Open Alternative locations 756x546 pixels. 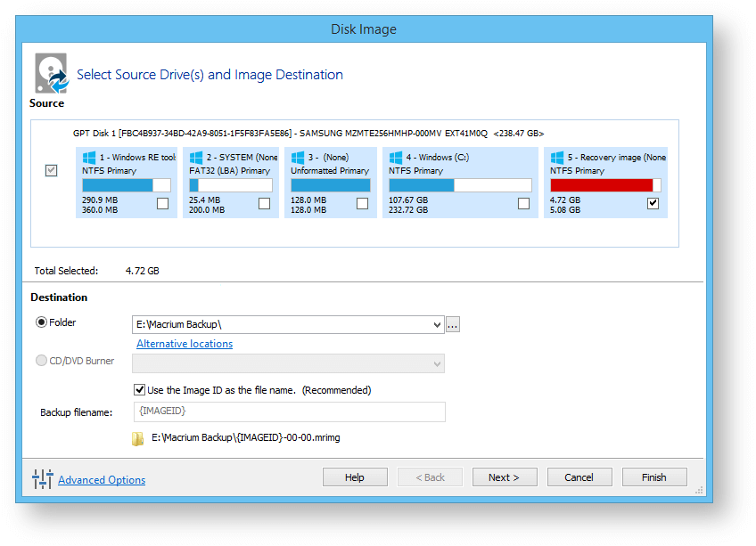tap(184, 344)
